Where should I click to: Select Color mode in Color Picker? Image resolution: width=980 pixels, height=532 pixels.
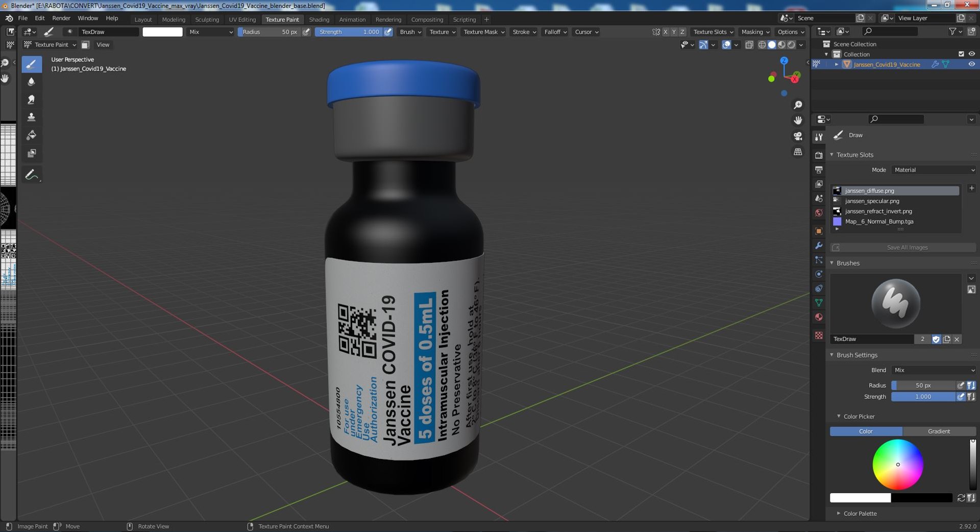coord(866,431)
